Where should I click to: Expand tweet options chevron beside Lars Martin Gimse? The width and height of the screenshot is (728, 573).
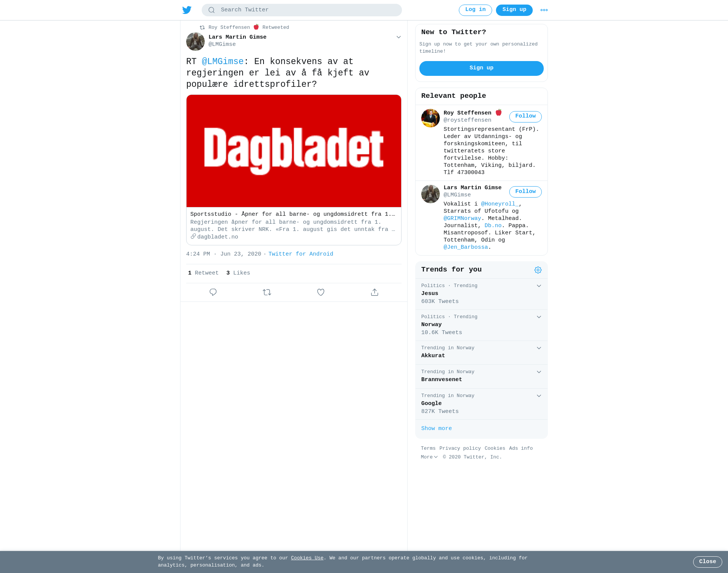click(399, 37)
